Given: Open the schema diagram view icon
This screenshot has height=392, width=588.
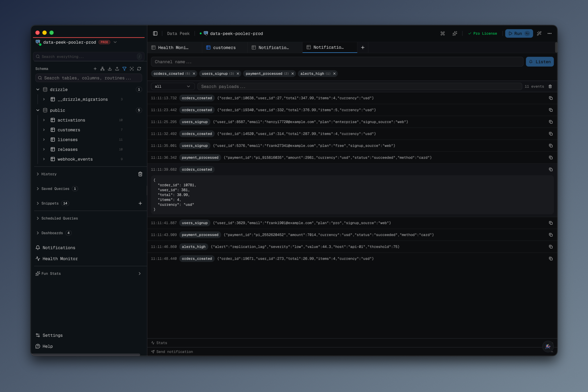Looking at the screenshot, I should (103, 69).
